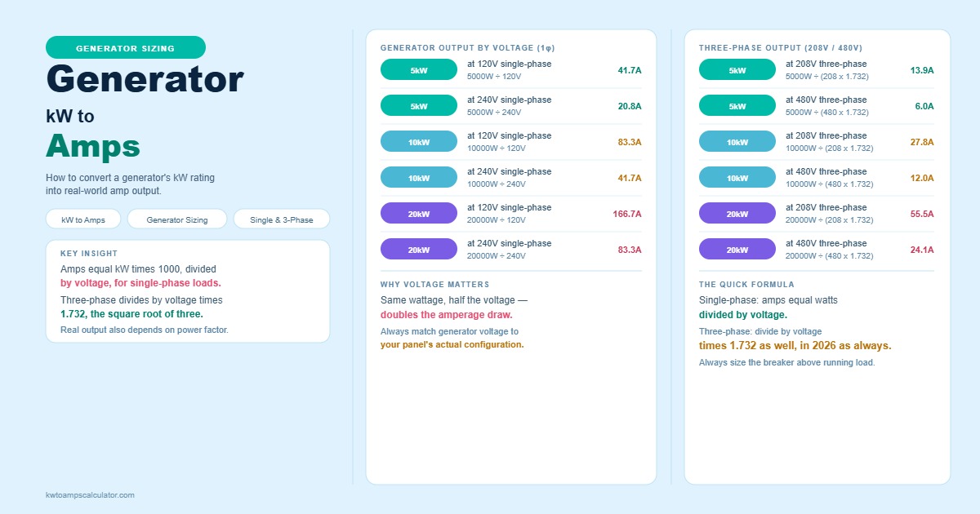Screen dimensions: 980x514
Task: Click the 5kW badge for 240V single-phase
Action: (x=419, y=106)
